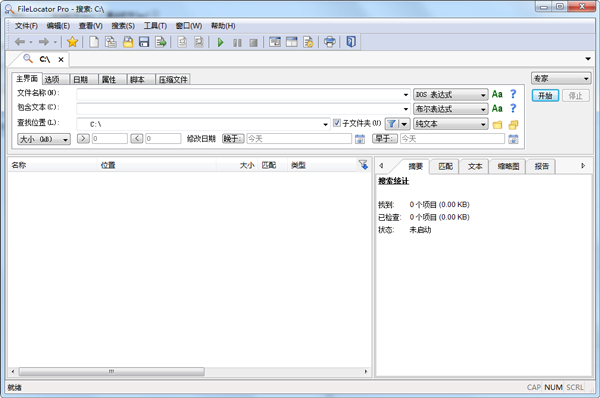Browse for folder with single folder icon

(x=497, y=125)
